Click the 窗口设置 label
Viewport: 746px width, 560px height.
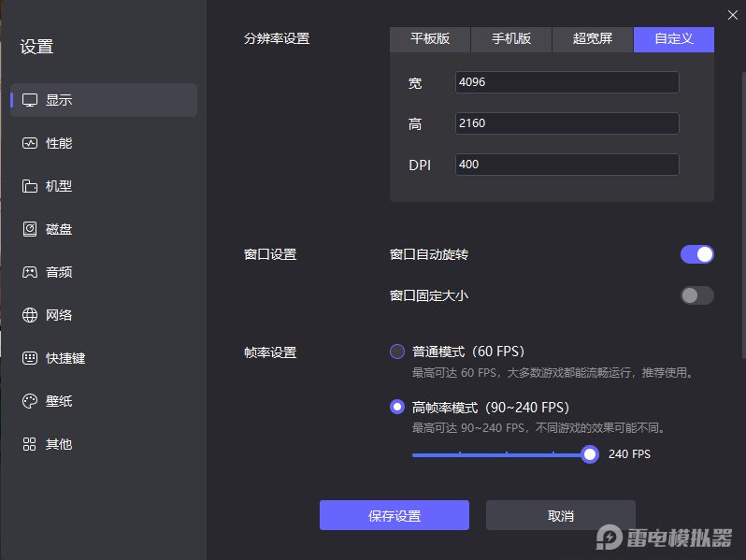pyautogui.click(x=270, y=254)
